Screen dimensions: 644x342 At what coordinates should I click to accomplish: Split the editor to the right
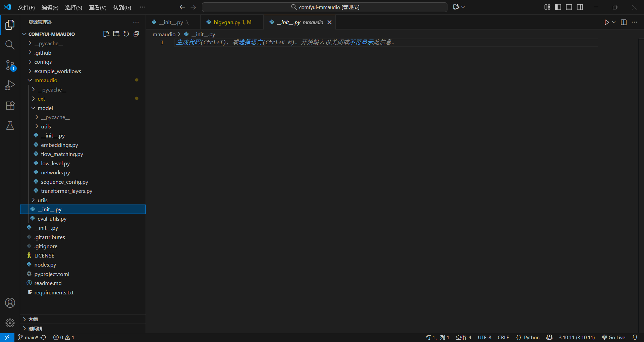pos(624,22)
